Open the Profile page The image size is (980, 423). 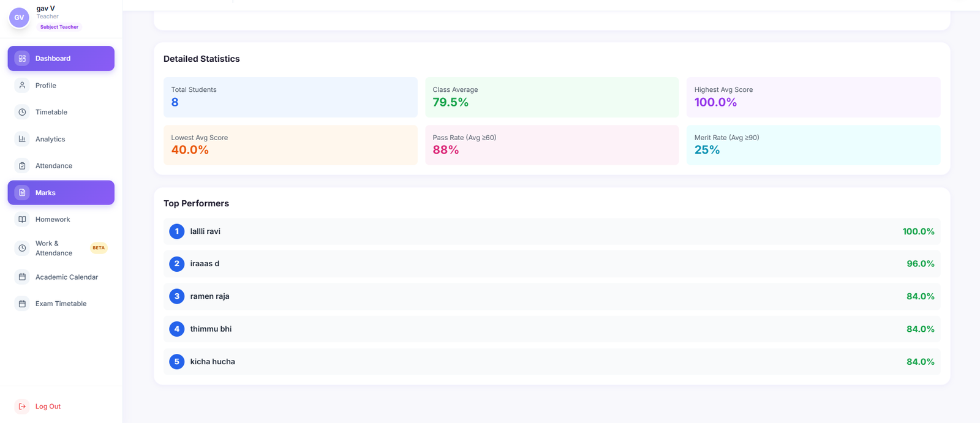click(x=61, y=85)
